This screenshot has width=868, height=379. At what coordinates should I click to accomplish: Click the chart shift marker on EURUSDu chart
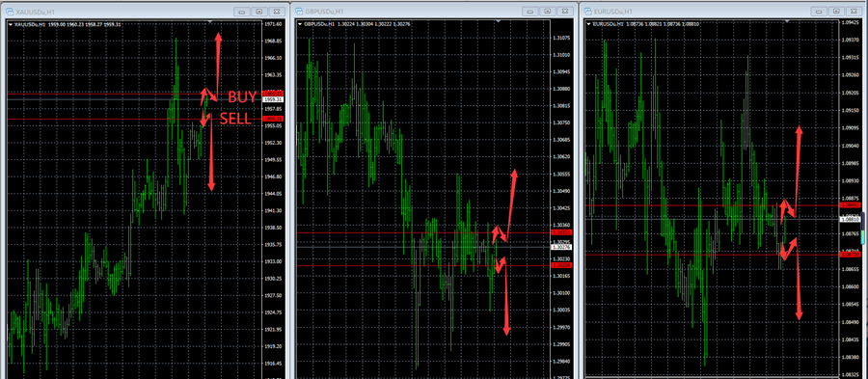click(x=787, y=22)
